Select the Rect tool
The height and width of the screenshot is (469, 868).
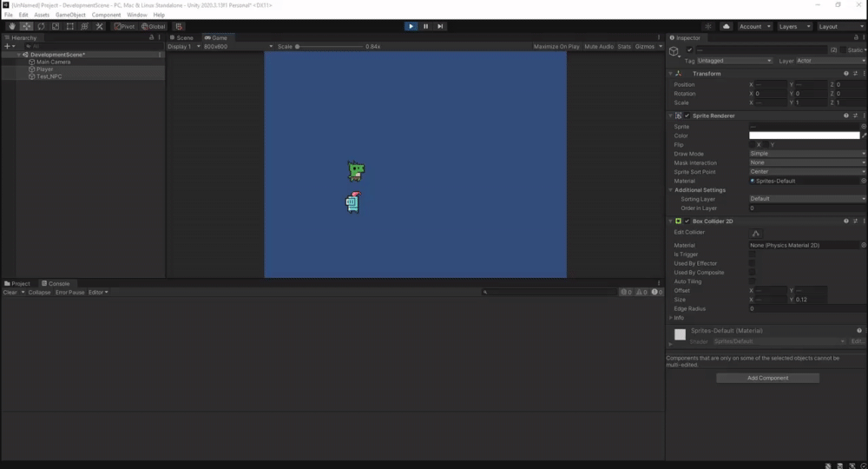69,26
